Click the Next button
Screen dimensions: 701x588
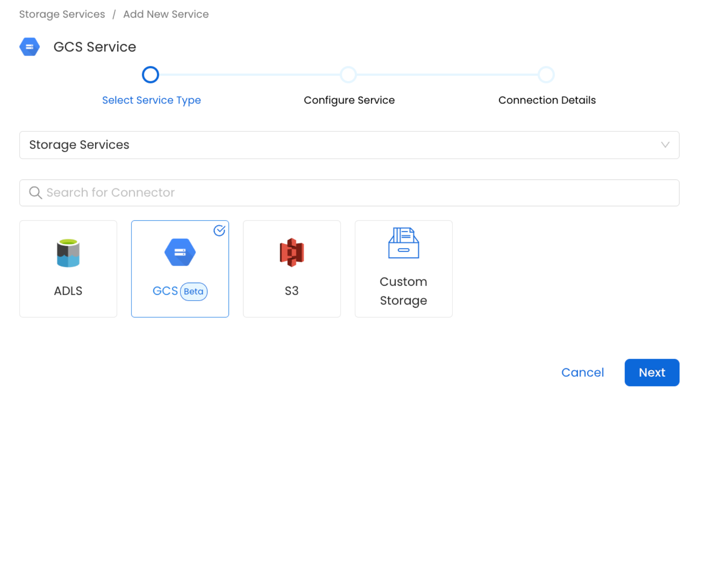click(652, 372)
